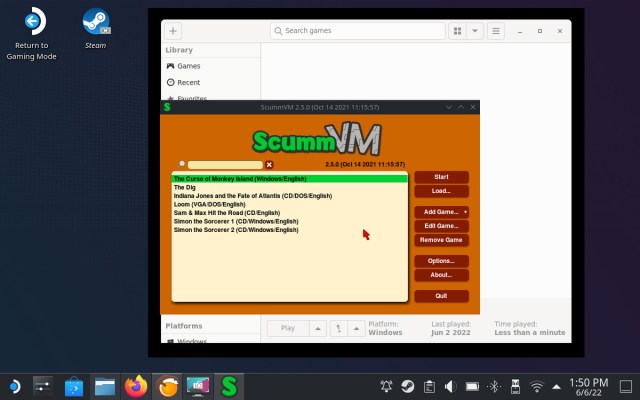Click the Edit Game... button
Screen dimensions: 640x400
tap(441, 226)
